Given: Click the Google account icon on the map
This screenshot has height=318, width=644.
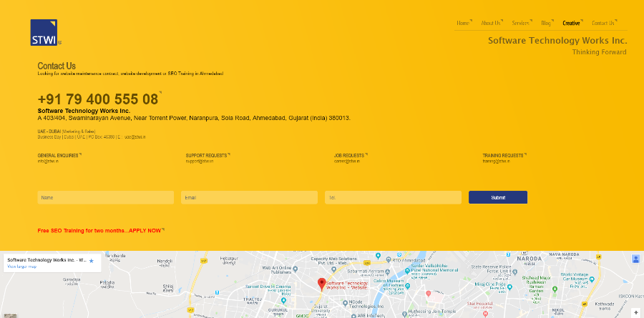Looking at the screenshot, I should point(635,259).
